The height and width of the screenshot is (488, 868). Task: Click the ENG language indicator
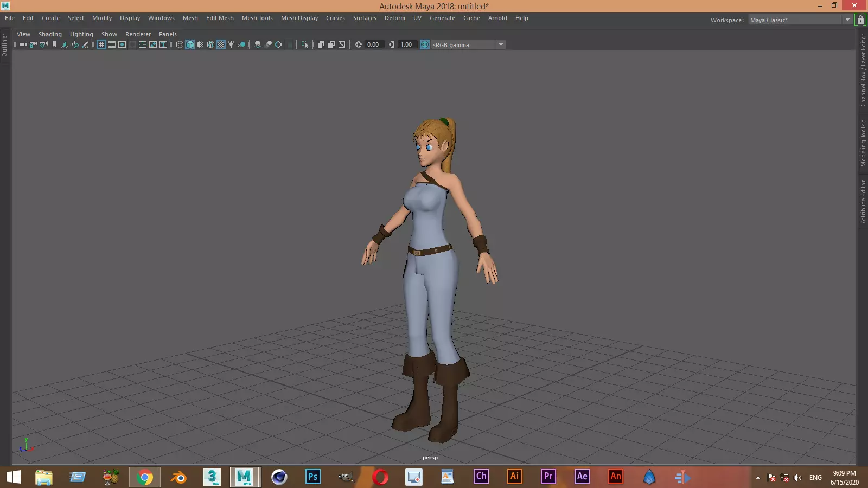pos(815,478)
